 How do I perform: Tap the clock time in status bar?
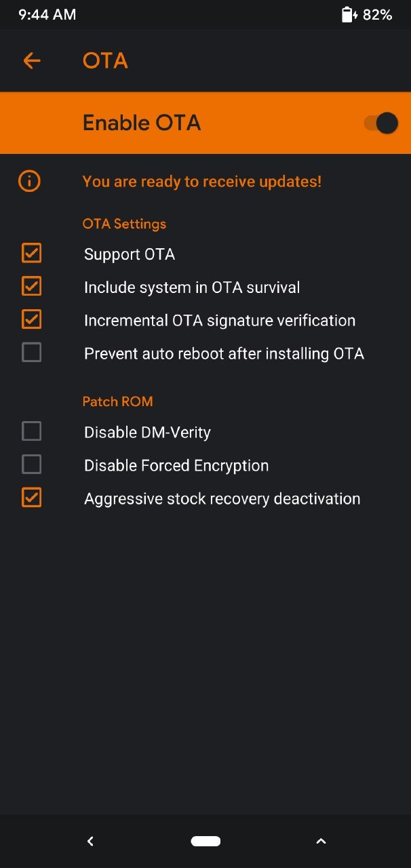47,15
